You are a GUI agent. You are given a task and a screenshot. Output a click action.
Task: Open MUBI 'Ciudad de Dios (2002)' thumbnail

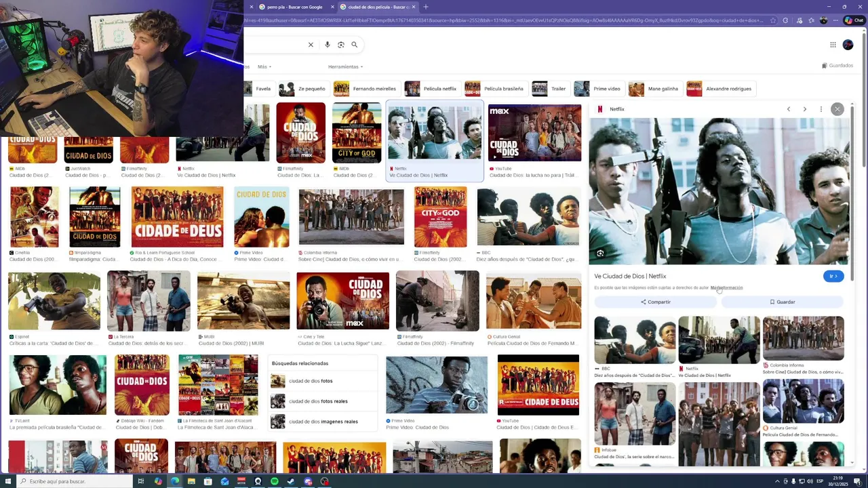click(x=243, y=301)
